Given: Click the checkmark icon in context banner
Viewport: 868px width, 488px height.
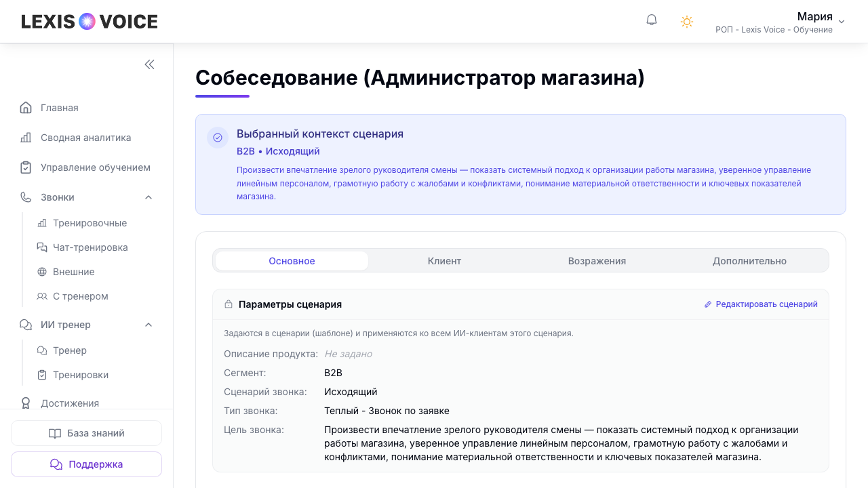Looking at the screenshot, I should click(218, 137).
